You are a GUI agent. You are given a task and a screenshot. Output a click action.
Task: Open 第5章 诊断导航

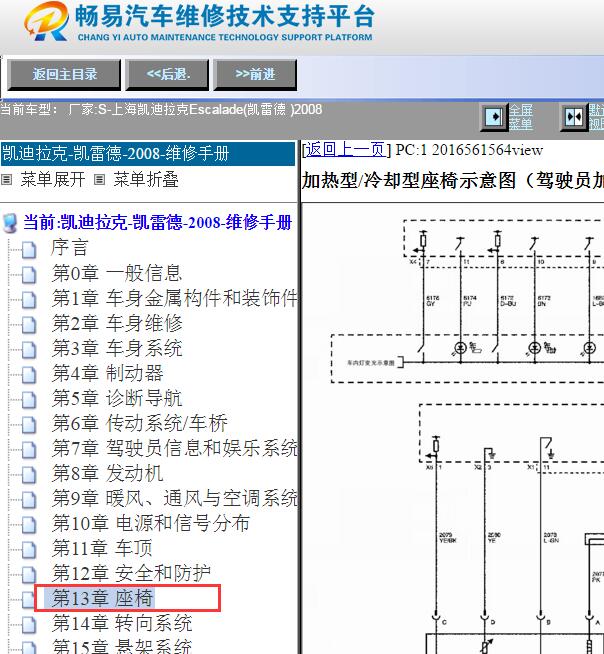117,398
